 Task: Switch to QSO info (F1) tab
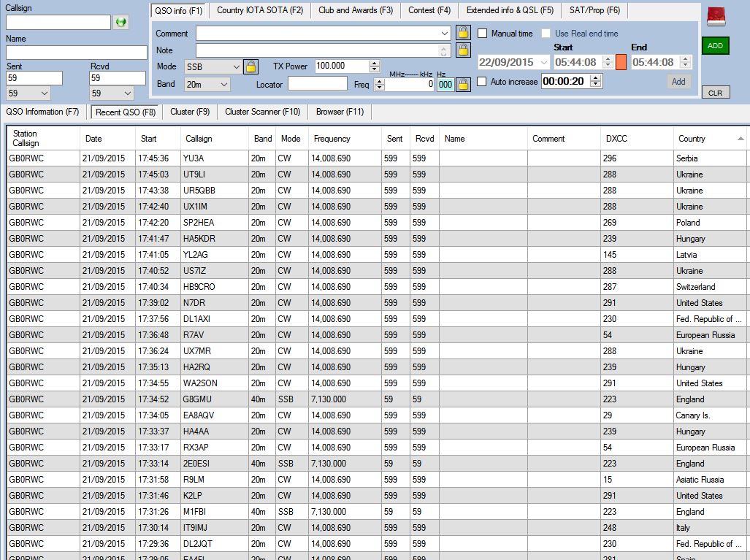tap(178, 10)
